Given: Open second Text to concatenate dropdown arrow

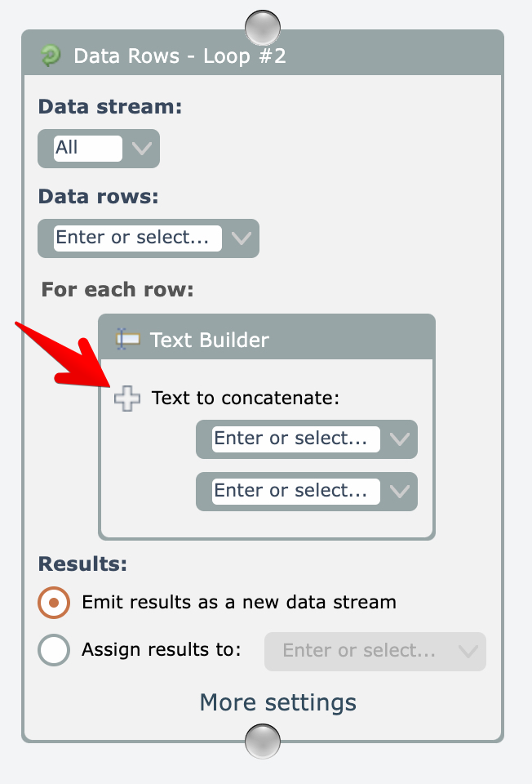Looking at the screenshot, I should tap(400, 492).
